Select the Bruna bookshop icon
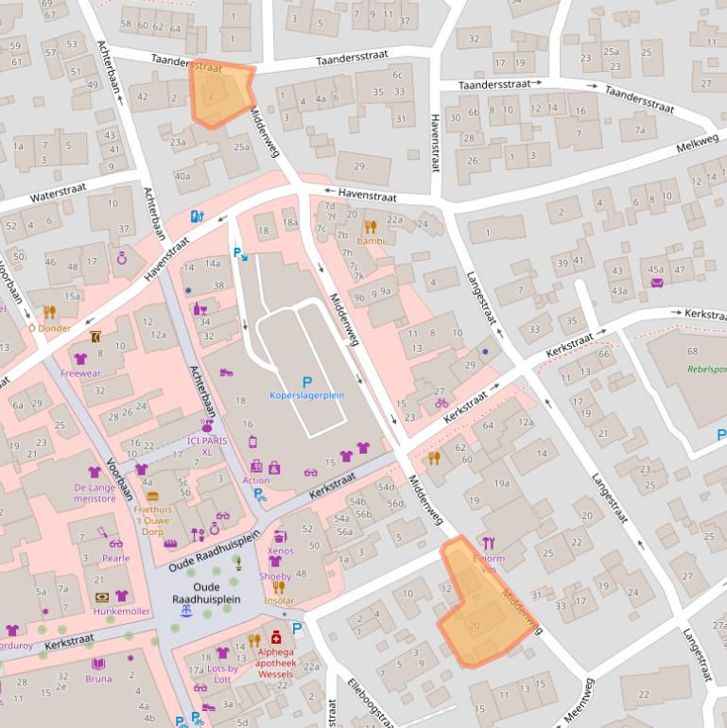Image resolution: width=727 pixels, height=728 pixels. click(x=98, y=664)
